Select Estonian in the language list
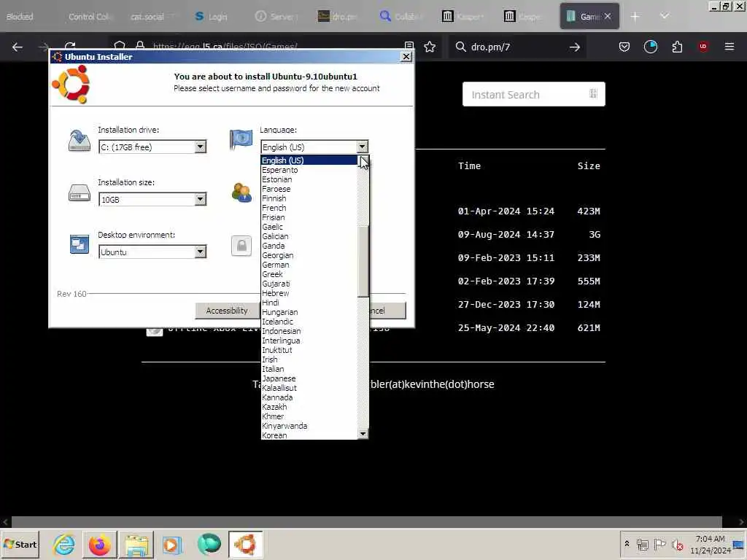 click(276, 179)
